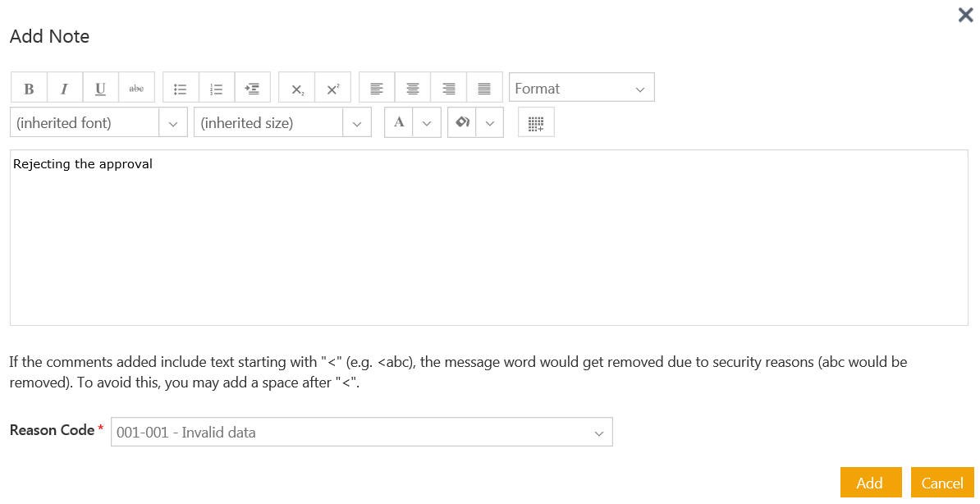Click the indent icon
The width and height of the screenshot is (980, 504).
point(253,89)
